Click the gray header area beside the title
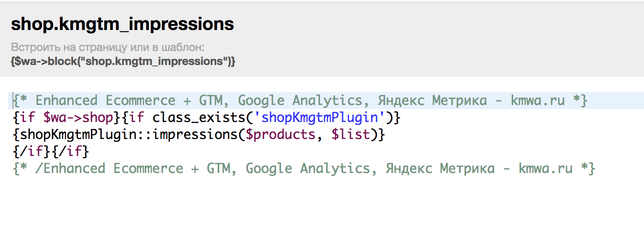This screenshot has height=229, width=644. [439, 24]
